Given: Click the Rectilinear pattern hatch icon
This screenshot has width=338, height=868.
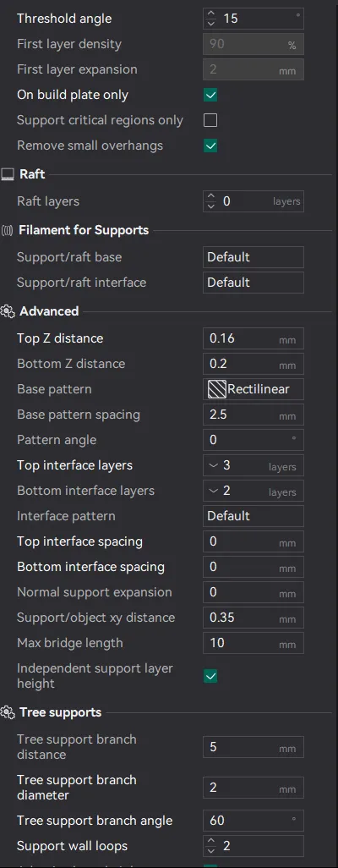Looking at the screenshot, I should point(217,389).
